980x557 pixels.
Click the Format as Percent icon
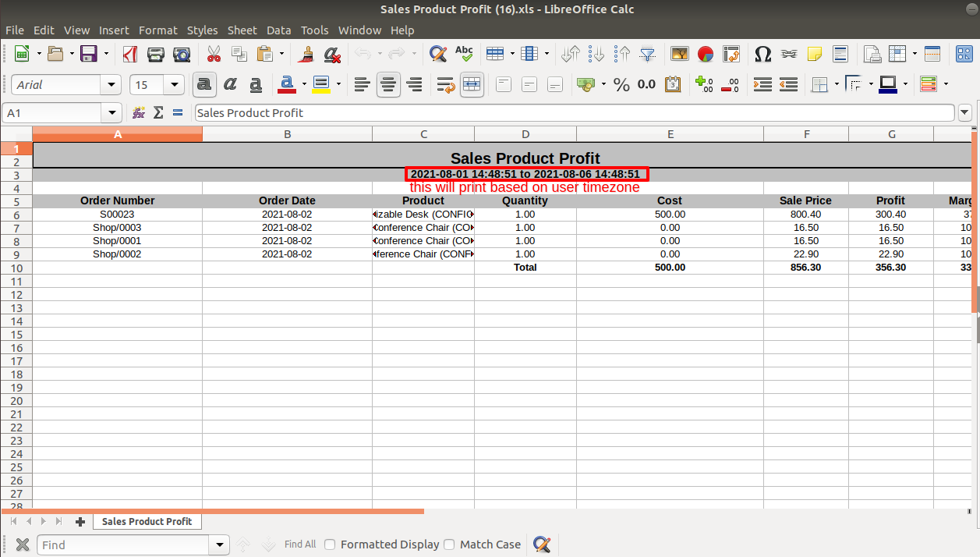(x=621, y=84)
